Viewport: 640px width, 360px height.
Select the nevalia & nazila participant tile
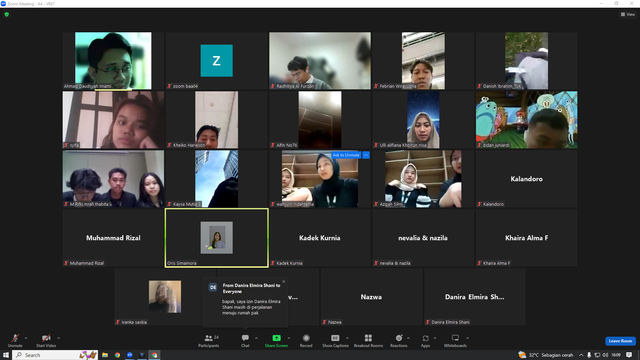[x=423, y=238]
